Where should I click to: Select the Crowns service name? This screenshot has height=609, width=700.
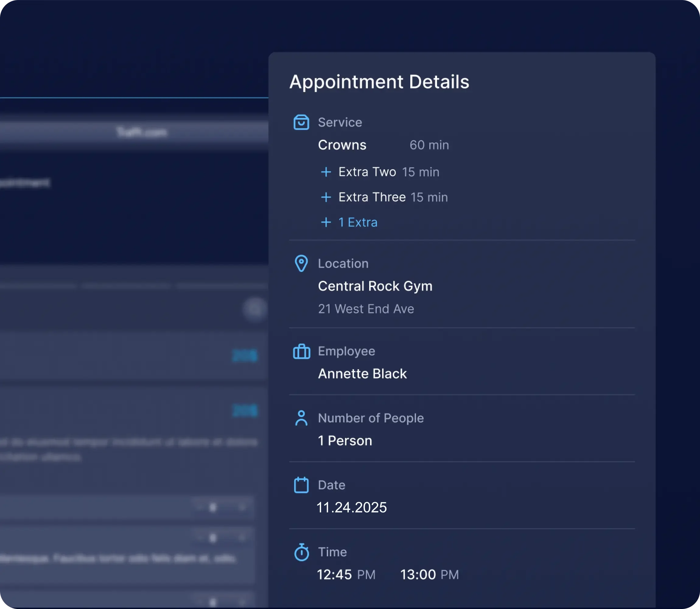click(342, 145)
